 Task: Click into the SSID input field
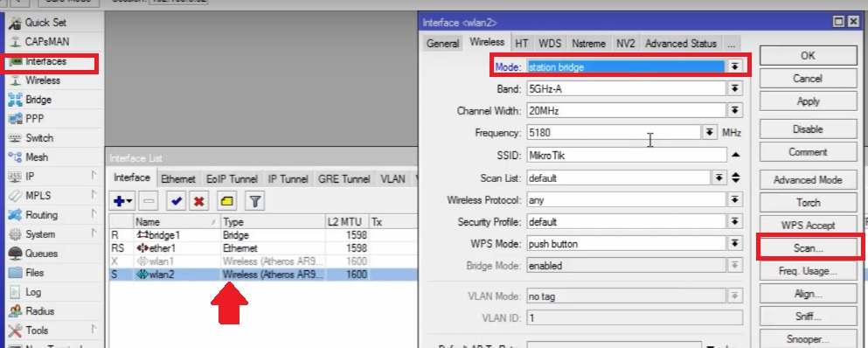click(626, 155)
